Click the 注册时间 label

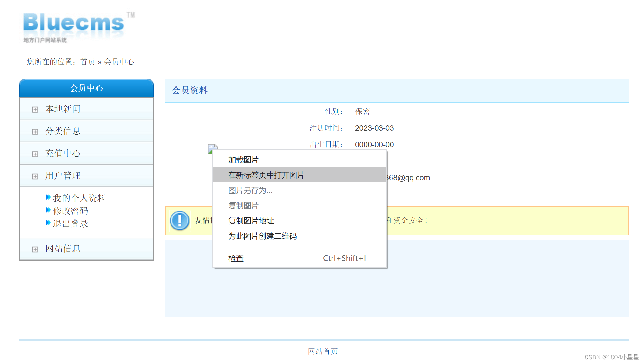click(x=326, y=128)
